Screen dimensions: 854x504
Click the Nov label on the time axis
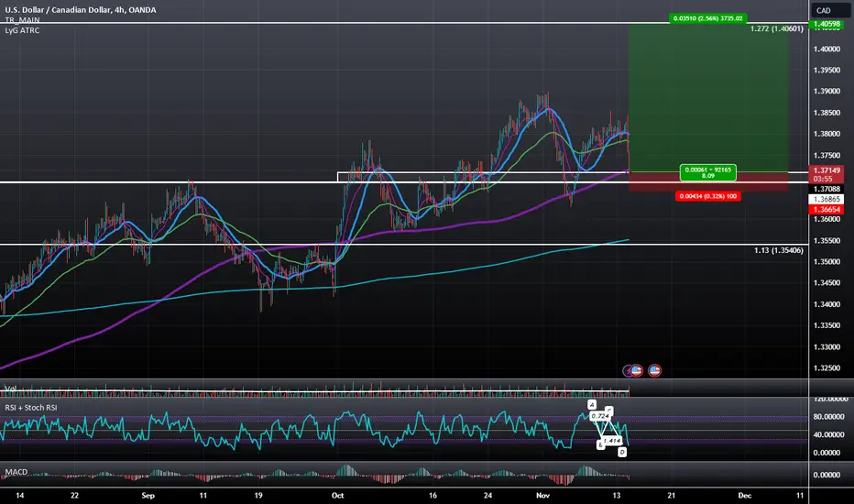click(542, 495)
